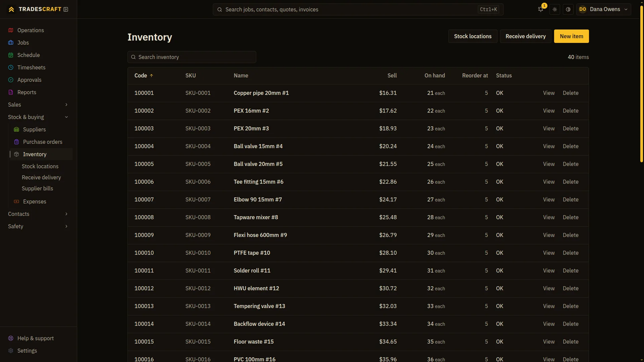
Task: Click the Sell column header
Action: [x=392, y=75]
